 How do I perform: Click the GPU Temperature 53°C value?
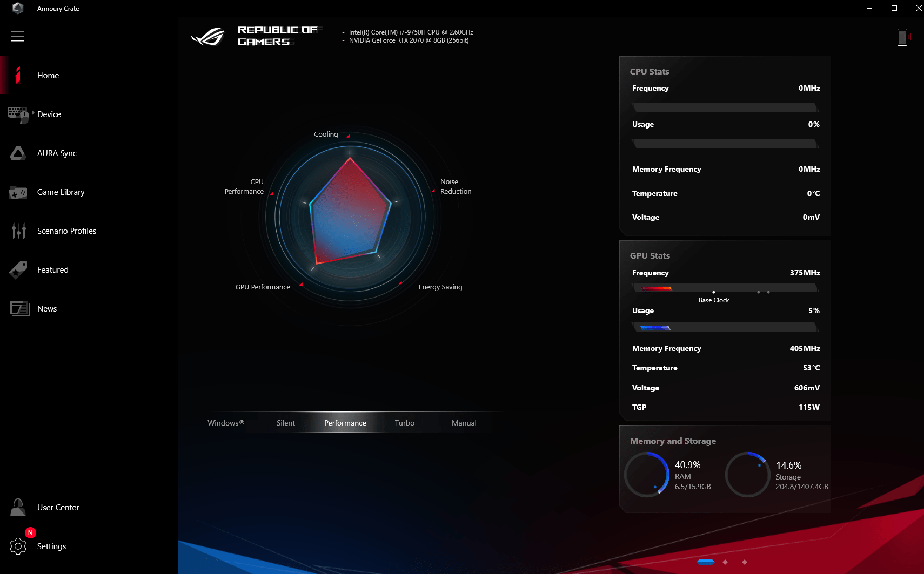coord(812,368)
